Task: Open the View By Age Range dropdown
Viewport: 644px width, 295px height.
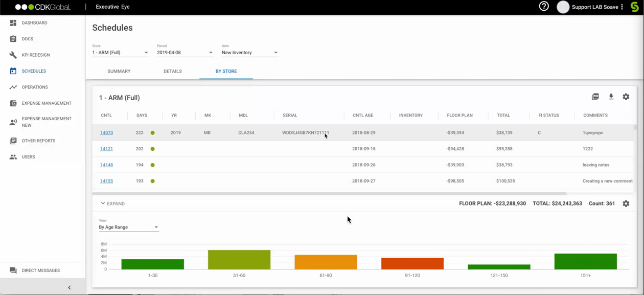Action: (128, 227)
